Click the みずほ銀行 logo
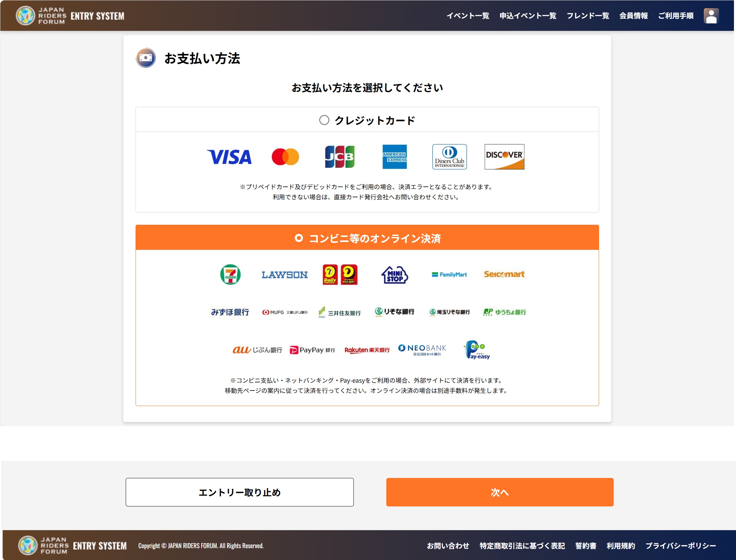Image resolution: width=736 pixels, height=560 pixels. click(230, 312)
